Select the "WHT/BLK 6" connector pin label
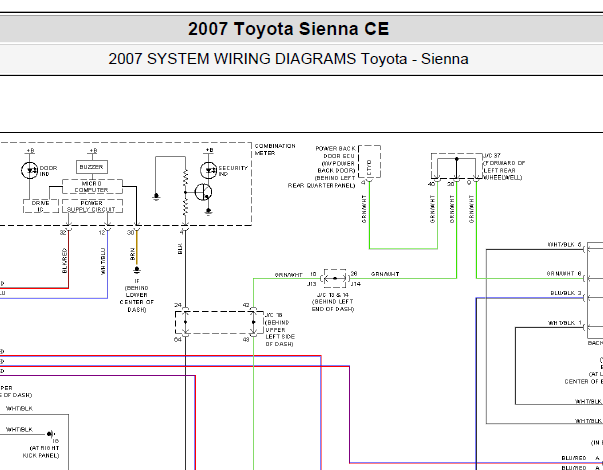 pyautogui.click(x=565, y=245)
